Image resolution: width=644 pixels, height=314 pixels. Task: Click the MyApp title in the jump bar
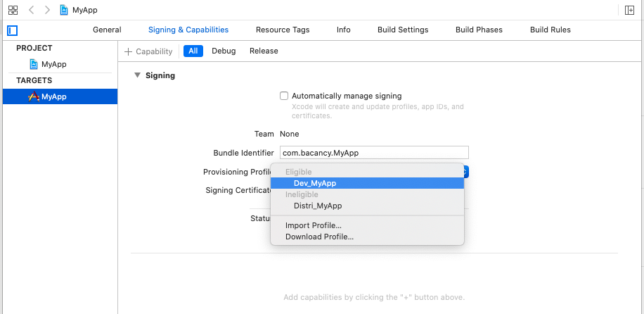85,11
